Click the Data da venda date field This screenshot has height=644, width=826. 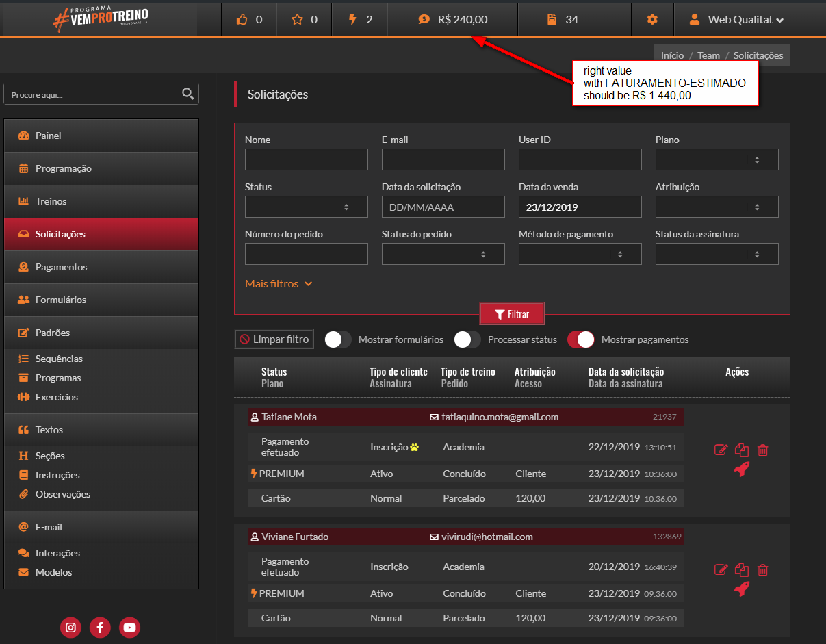pos(580,207)
